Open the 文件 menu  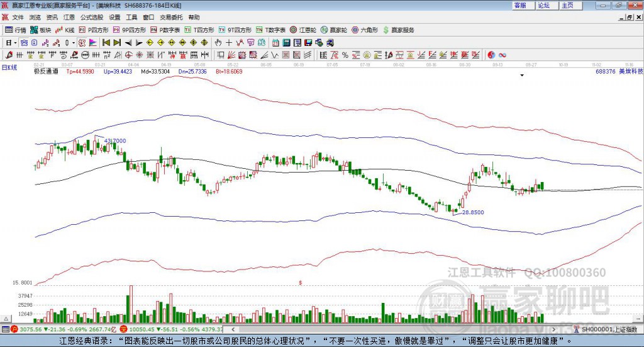click(18, 17)
